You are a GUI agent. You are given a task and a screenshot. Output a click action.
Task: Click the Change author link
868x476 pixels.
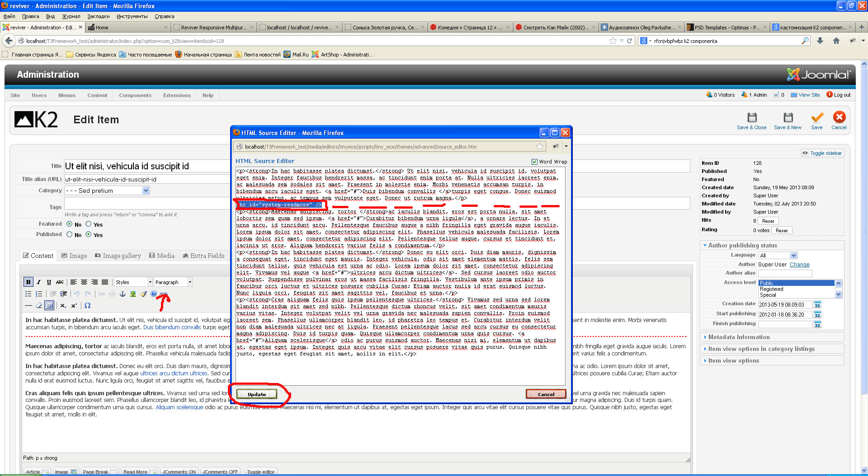pyautogui.click(x=799, y=265)
